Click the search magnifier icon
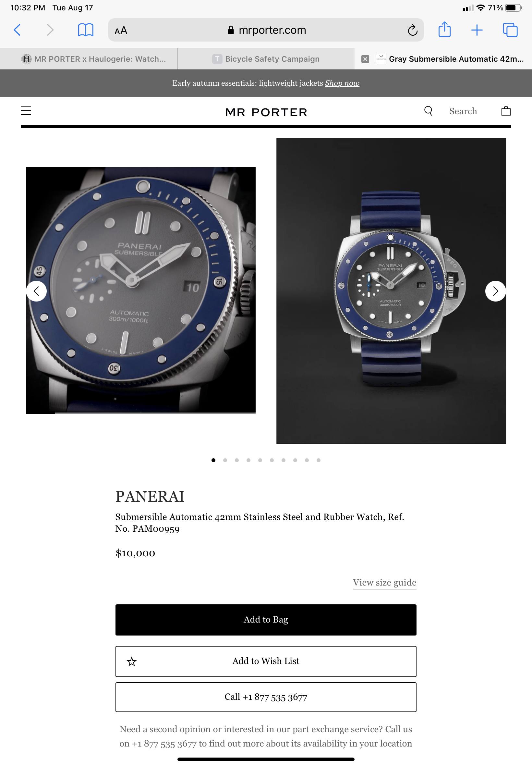Image resolution: width=532 pixels, height=766 pixels. [428, 111]
